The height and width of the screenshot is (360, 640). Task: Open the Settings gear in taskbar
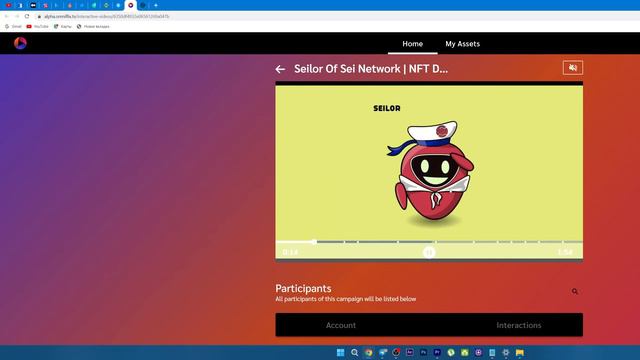pyautogui.click(x=506, y=353)
